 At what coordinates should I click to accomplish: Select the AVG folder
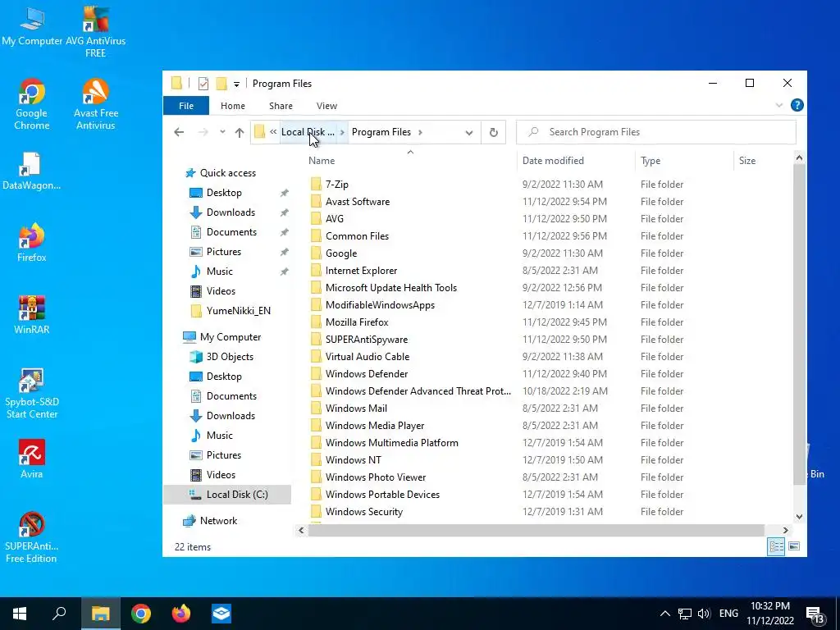point(335,218)
